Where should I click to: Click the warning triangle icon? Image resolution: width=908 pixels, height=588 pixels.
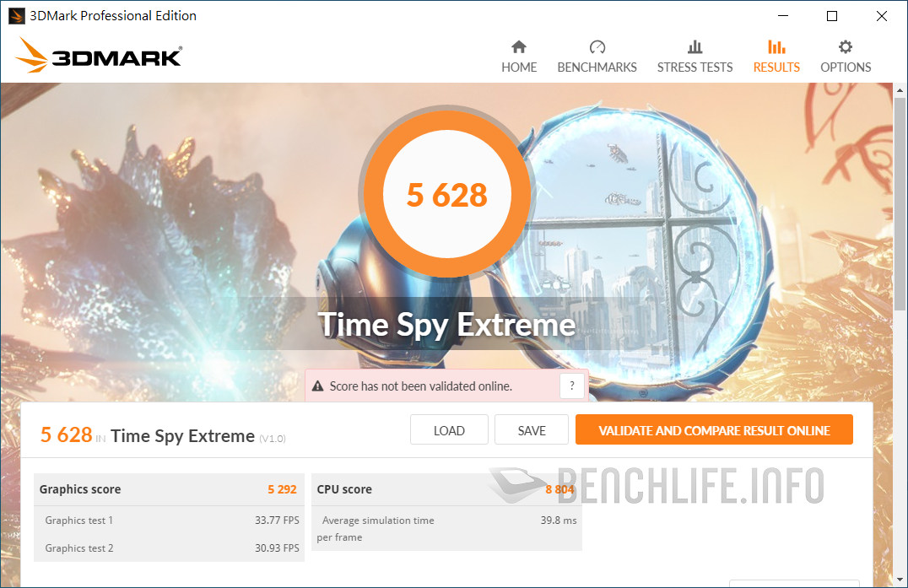pos(317,386)
